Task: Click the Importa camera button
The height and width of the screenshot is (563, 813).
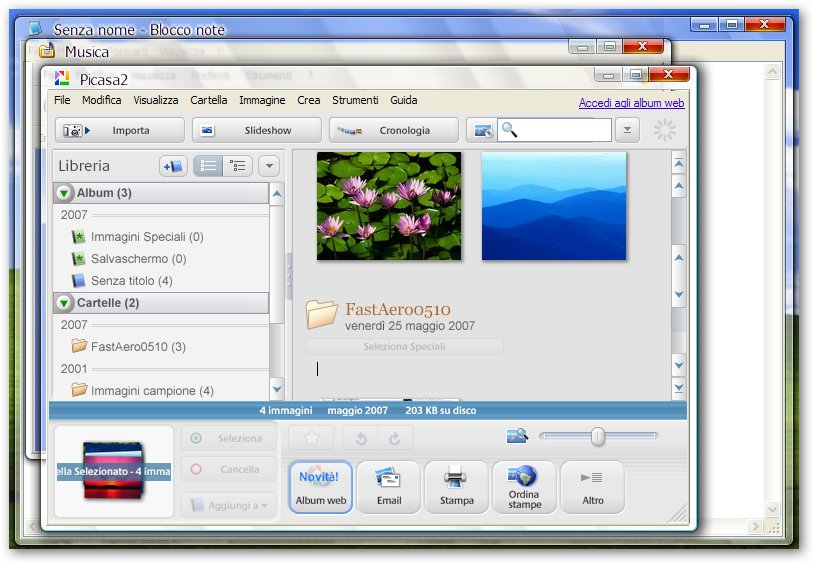Action: [119, 130]
